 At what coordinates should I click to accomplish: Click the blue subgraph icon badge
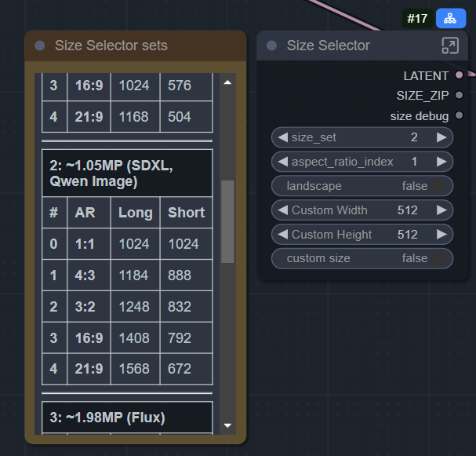tap(450, 18)
